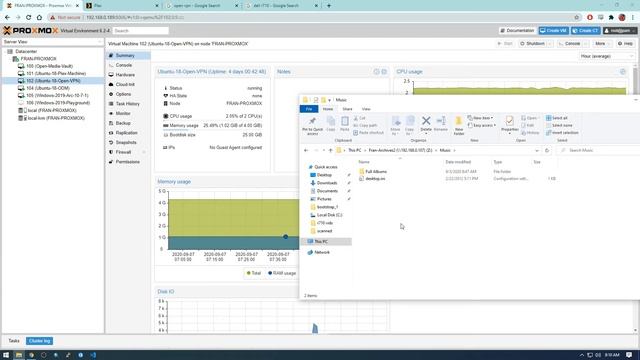The image size is (640, 360).
Task: Click the Properties icon in Explorer ribbon
Action: 509,121
